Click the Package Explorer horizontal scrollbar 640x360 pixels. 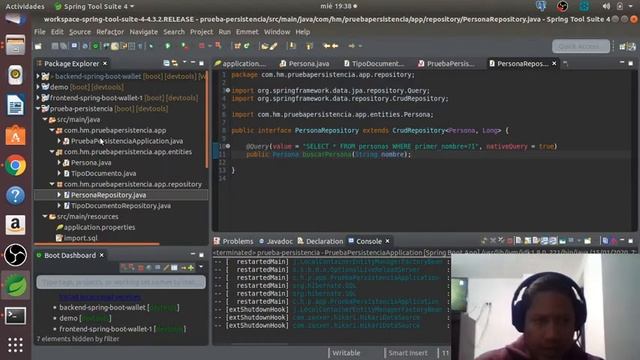coord(97,244)
